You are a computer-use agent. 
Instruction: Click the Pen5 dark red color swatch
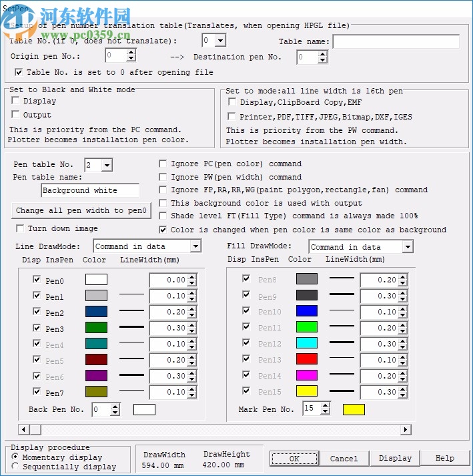pos(96,359)
